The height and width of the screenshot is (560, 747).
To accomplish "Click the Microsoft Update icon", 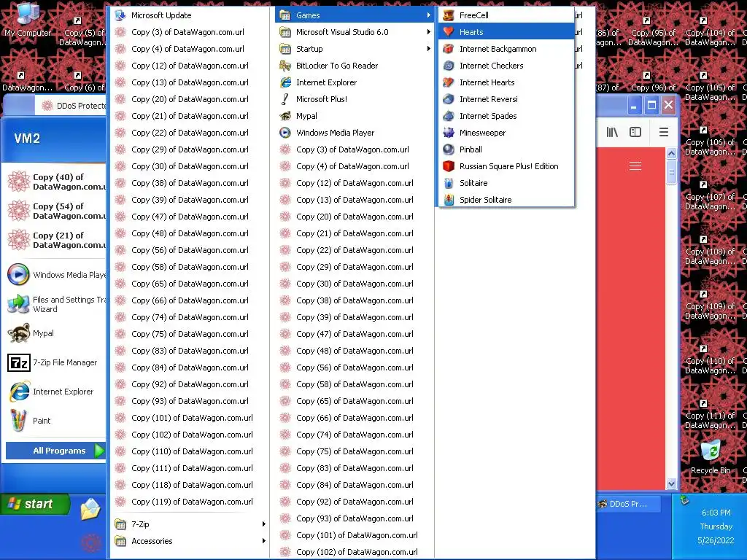I will click(x=120, y=15).
